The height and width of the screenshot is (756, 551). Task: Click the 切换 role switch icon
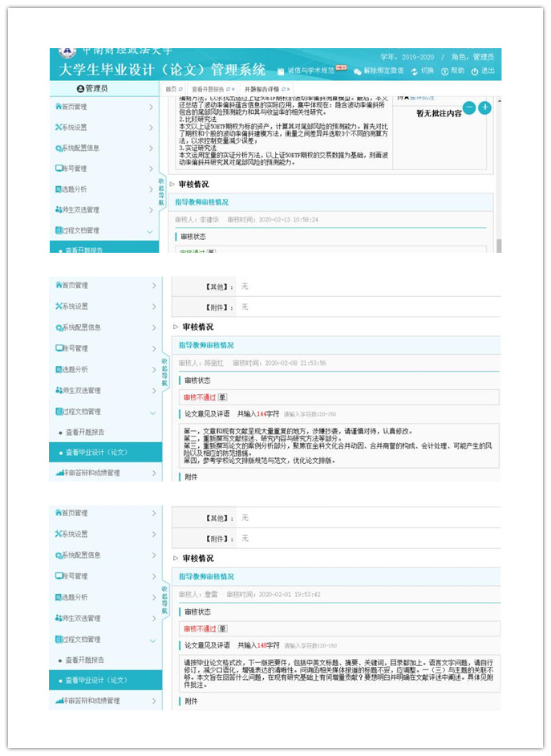click(x=415, y=71)
